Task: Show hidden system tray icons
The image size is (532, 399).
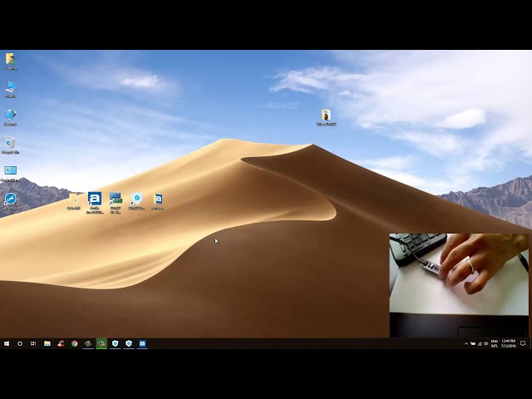Action: coord(465,343)
